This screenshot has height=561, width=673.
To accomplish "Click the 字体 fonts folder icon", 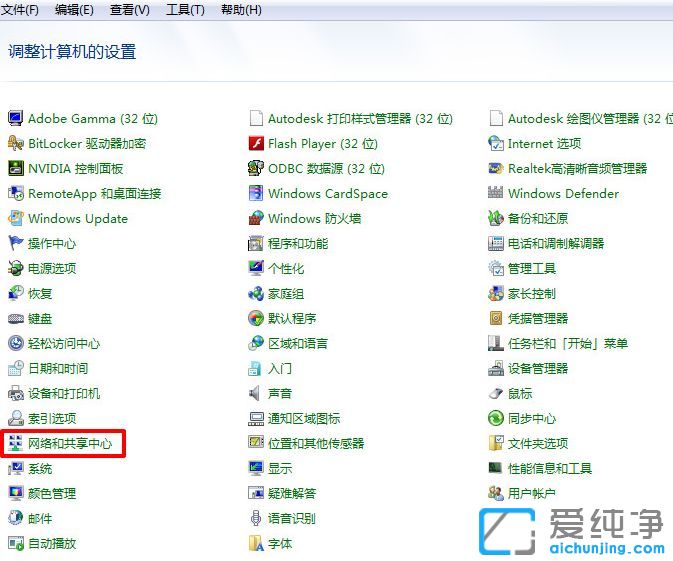I will [256, 543].
